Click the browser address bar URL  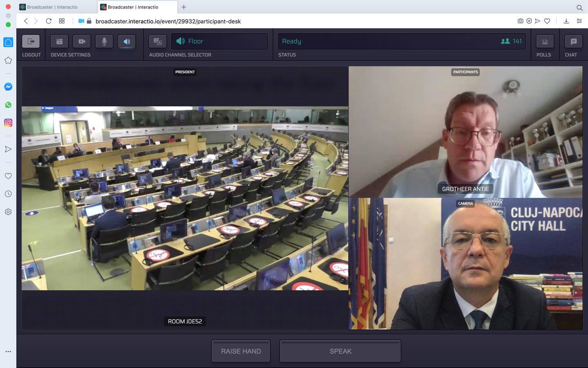168,21
